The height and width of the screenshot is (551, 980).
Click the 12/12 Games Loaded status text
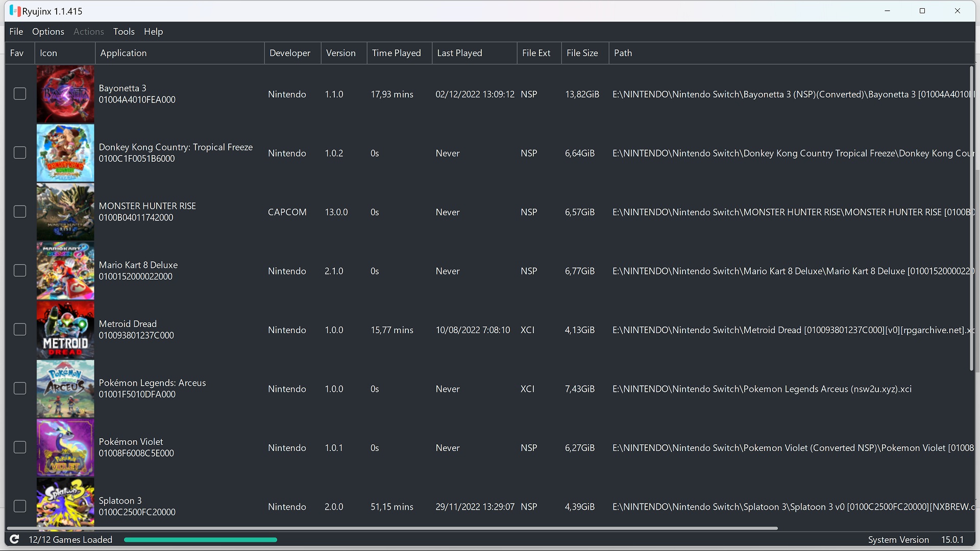tap(70, 540)
